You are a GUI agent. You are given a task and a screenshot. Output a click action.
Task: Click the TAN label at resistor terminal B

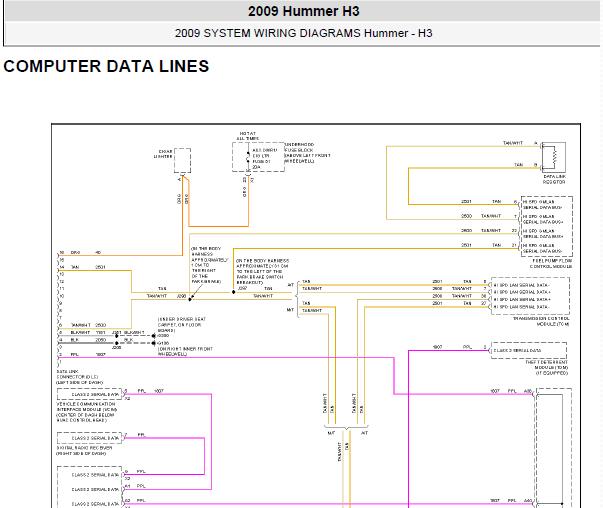point(519,165)
